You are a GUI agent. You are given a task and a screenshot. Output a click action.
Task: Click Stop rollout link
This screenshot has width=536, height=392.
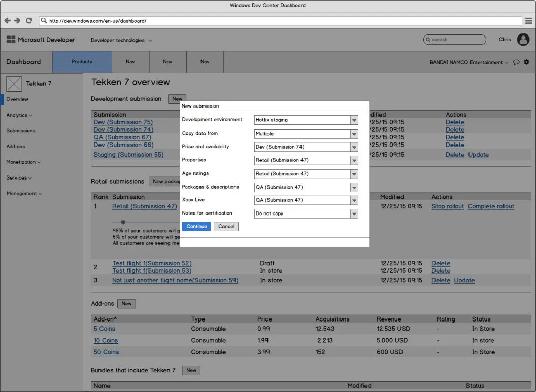click(448, 206)
